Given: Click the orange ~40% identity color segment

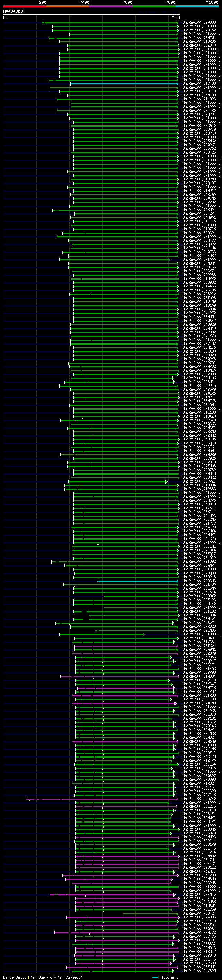Looking at the screenshot, I should 68,6.
